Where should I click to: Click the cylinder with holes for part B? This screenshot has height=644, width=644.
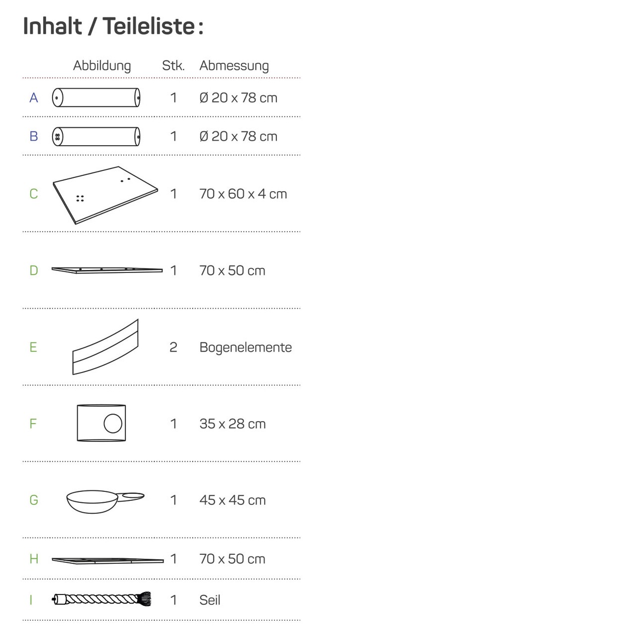[x=96, y=136]
